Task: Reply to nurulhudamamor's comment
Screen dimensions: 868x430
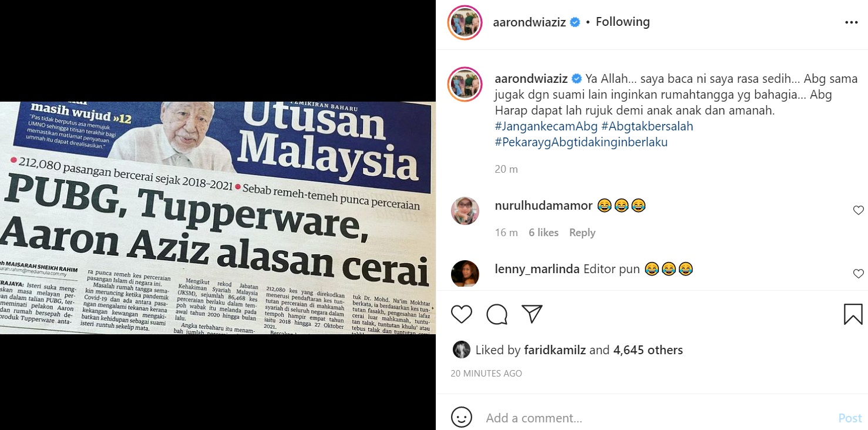Action: [x=582, y=233]
